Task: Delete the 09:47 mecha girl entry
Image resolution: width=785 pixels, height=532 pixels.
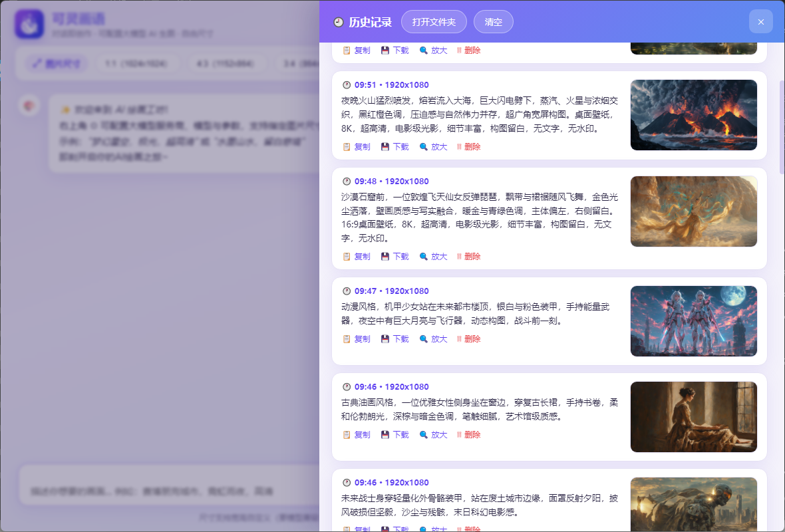Action: tap(468, 339)
